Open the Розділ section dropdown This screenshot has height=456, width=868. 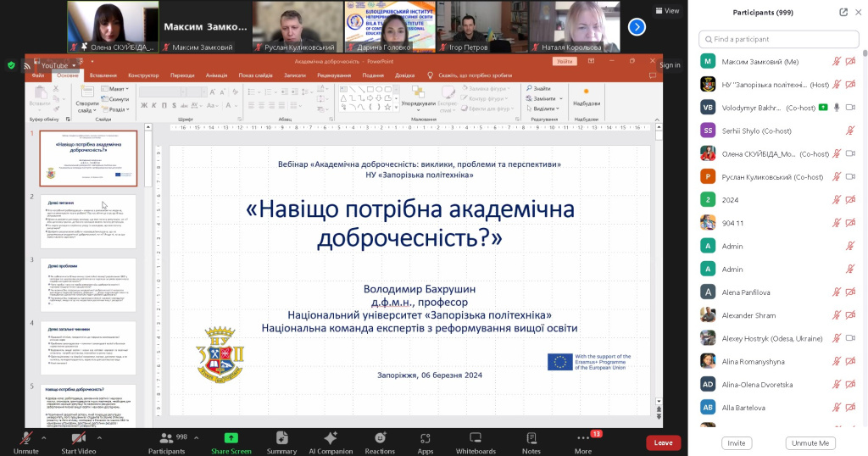click(x=115, y=109)
